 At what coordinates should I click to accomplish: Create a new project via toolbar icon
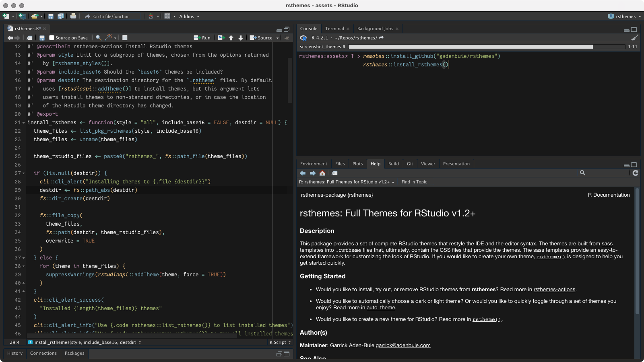[23, 16]
